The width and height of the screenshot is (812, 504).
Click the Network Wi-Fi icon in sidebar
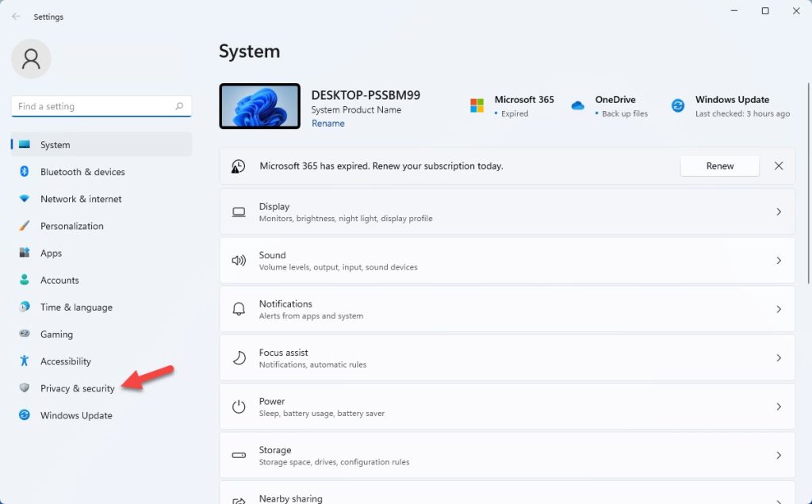click(x=25, y=199)
